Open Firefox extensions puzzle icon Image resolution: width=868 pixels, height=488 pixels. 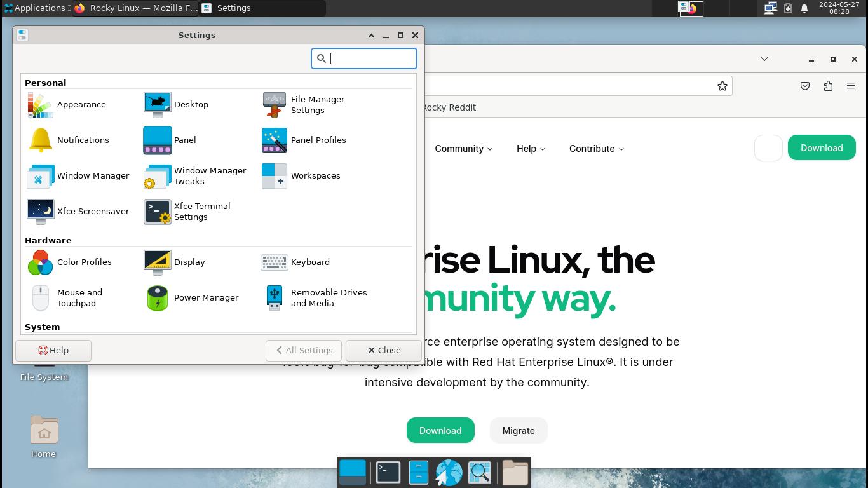coord(828,86)
